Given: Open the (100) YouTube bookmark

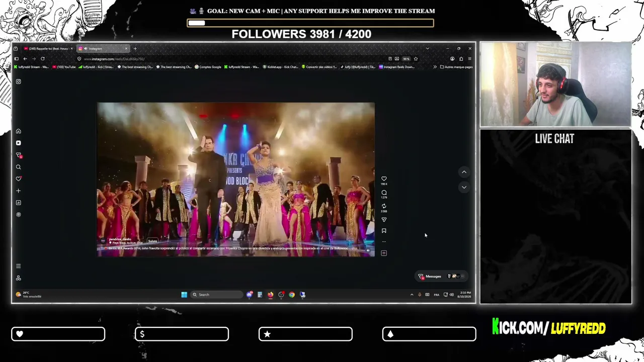Looking at the screenshot, I should (64, 67).
